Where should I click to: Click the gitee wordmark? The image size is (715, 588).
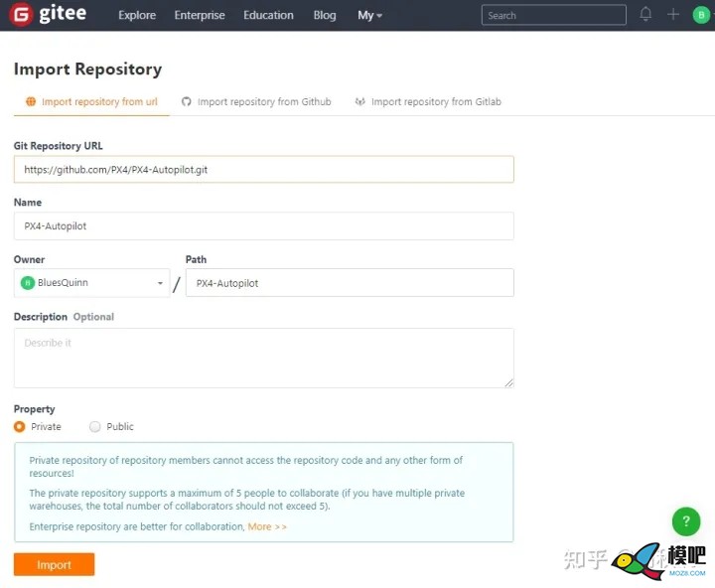pyautogui.click(x=63, y=14)
